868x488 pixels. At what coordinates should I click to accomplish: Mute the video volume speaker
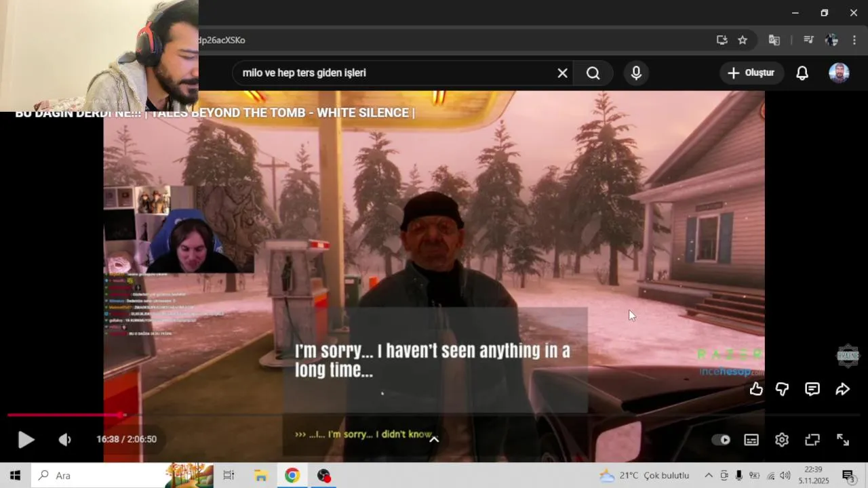[x=64, y=439]
